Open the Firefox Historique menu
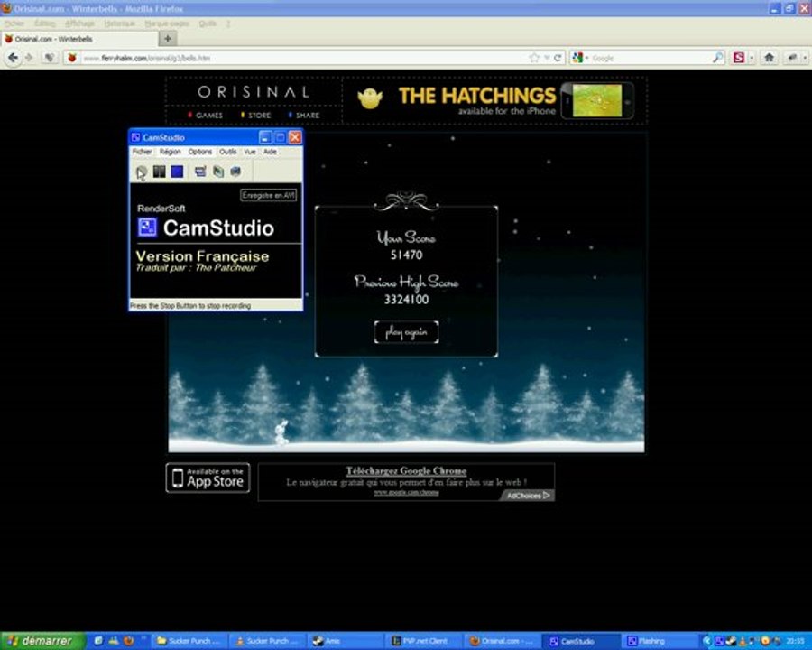812x650 pixels. (x=119, y=23)
